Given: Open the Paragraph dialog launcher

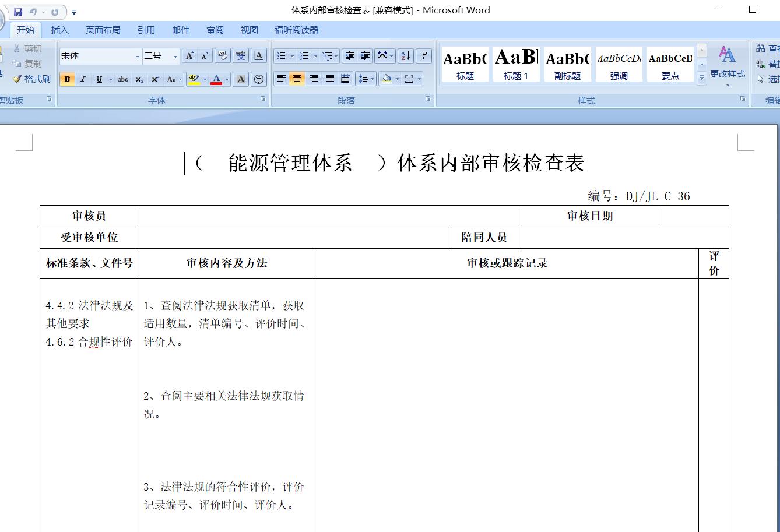Looking at the screenshot, I should 428,100.
